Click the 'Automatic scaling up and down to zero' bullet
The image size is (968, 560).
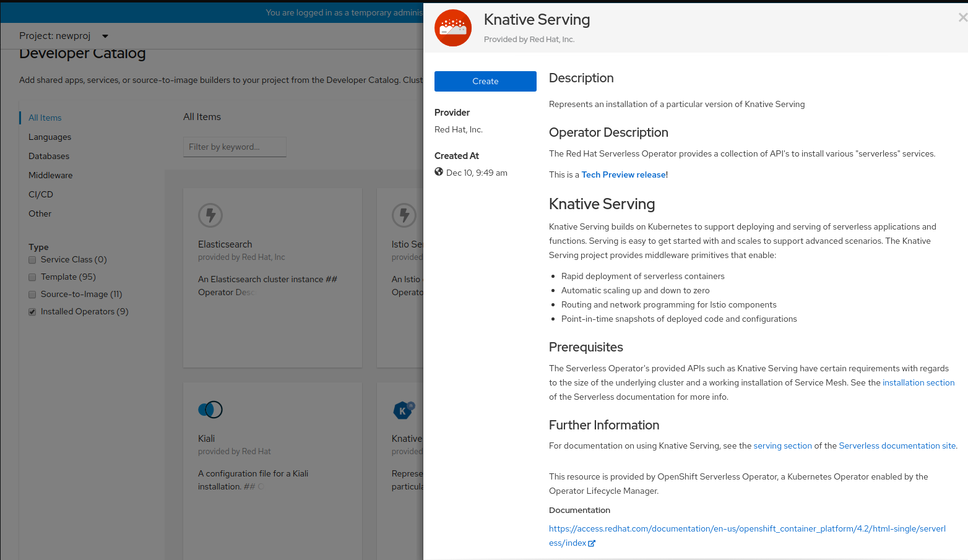(x=636, y=290)
